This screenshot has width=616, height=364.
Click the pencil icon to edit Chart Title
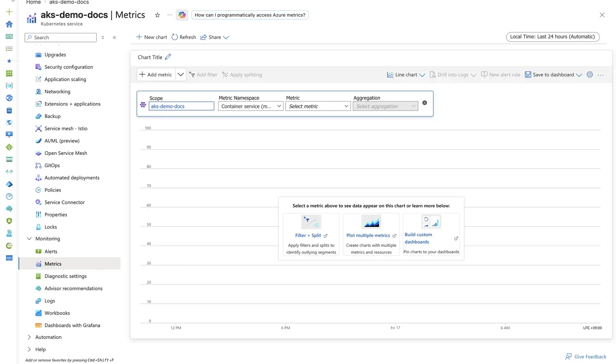point(168,57)
